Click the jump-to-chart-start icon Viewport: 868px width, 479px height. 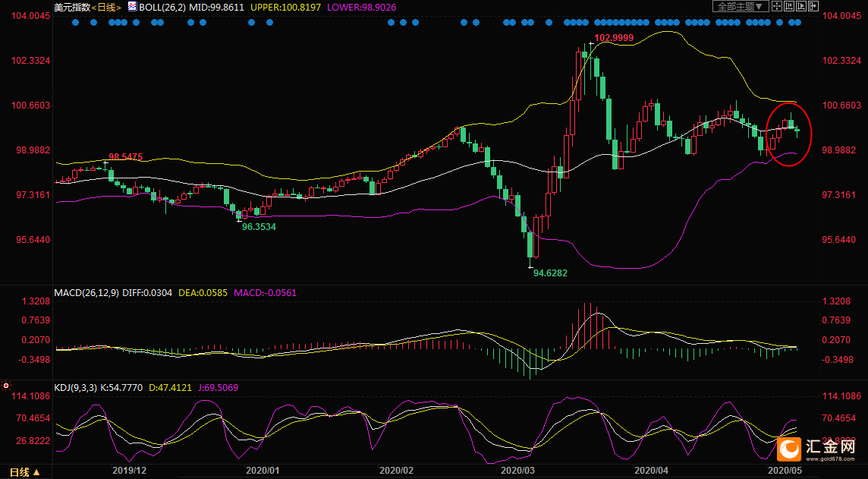(789, 6)
